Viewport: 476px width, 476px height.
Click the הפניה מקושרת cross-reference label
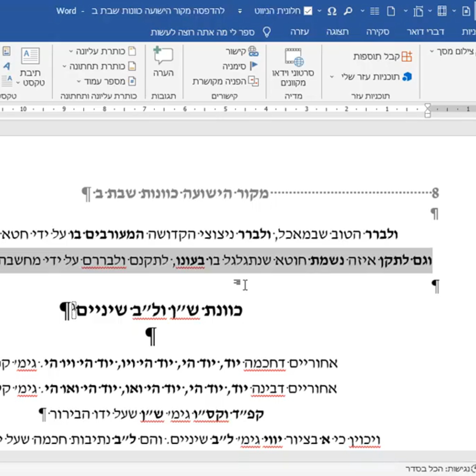219,81
